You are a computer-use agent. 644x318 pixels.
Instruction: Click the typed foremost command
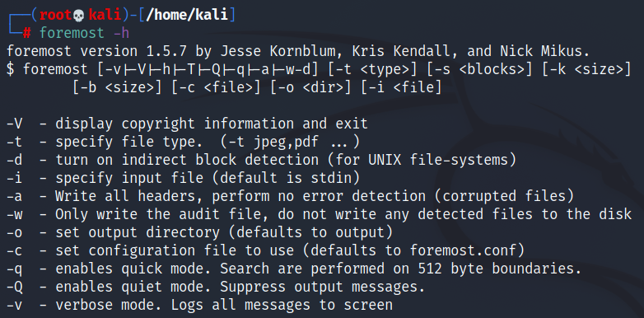pyautogui.click(x=72, y=33)
